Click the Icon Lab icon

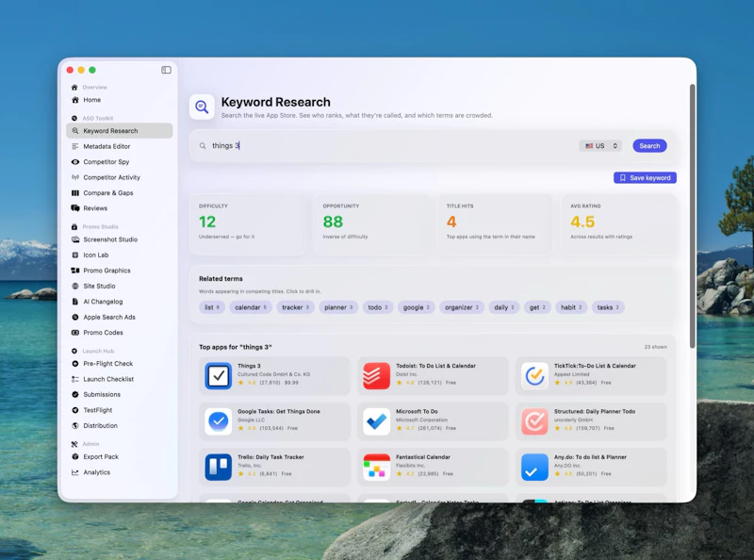75,255
